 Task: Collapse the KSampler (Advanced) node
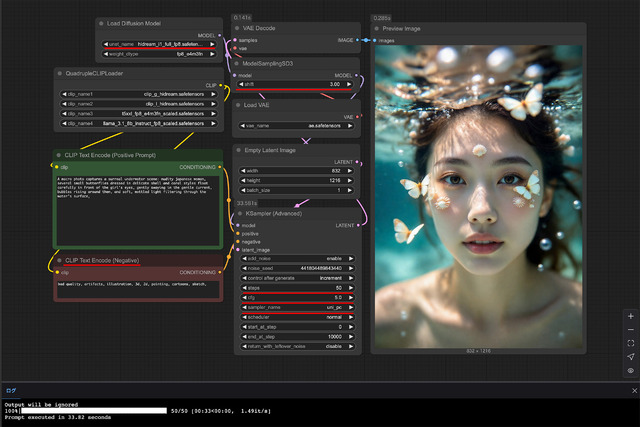pyautogui.click(x=241, y=213)
